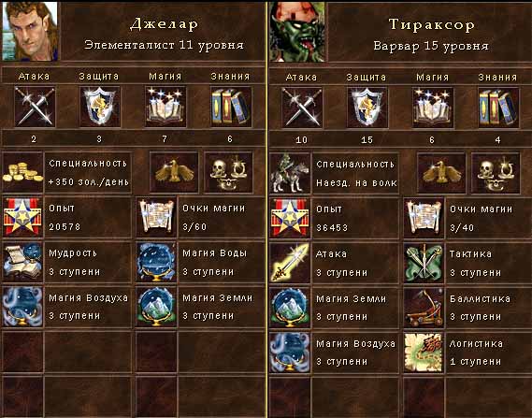The width and height of the screenshot is (532, 418).
Task: Select Джелар's experience star medal icon
Action: (x=22, y=217)
